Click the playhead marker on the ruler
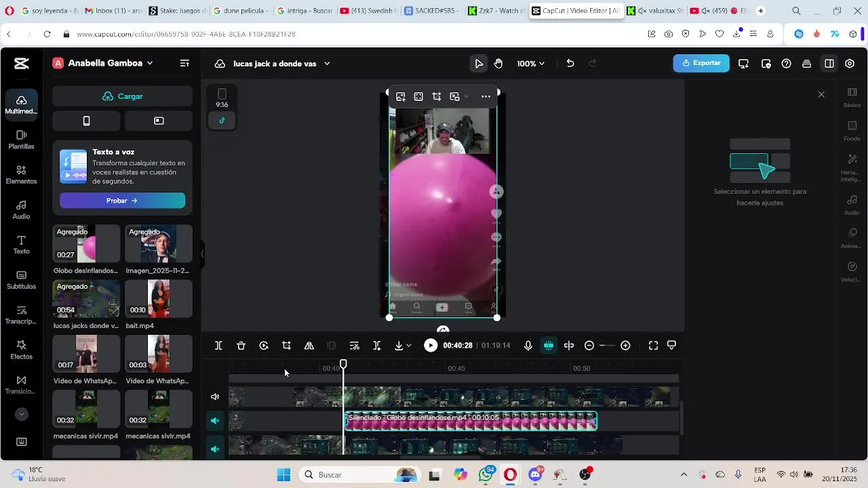Image resolution: width=868 pixels, height=488 pixels. (x=344, y=365)
